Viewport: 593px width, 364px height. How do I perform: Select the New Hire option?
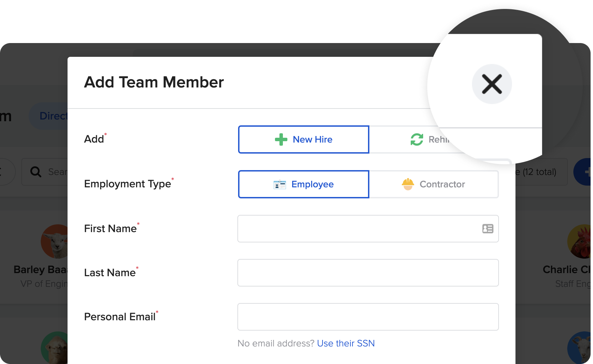(304, 139)
